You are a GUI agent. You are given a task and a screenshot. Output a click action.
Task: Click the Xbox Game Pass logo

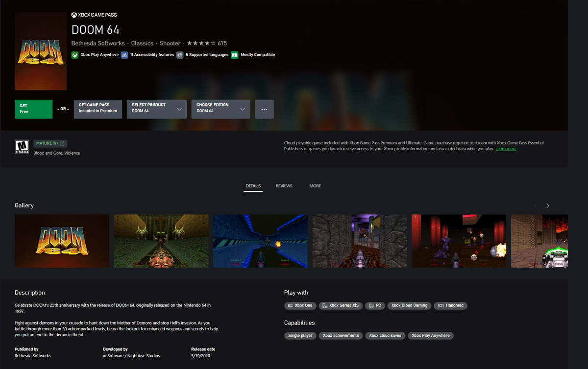(x=94, y=15)
